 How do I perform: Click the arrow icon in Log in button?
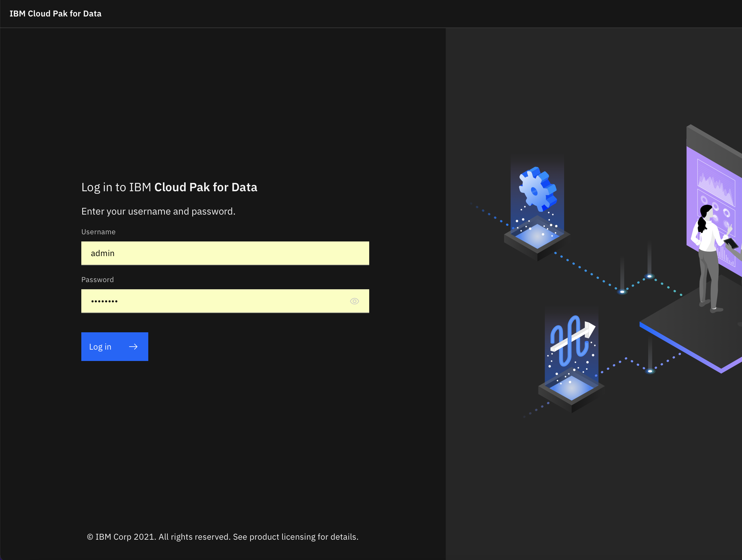coord(133,347)
